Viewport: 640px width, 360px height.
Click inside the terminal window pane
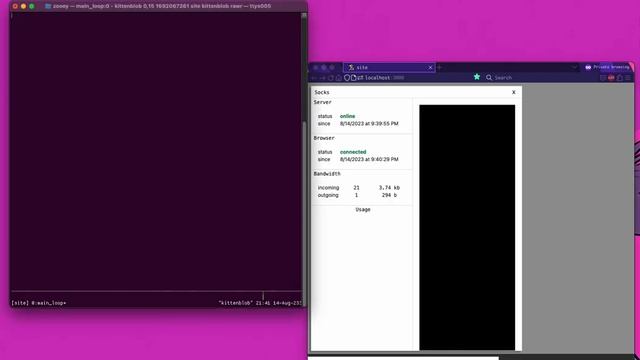[x=156, y=151]
